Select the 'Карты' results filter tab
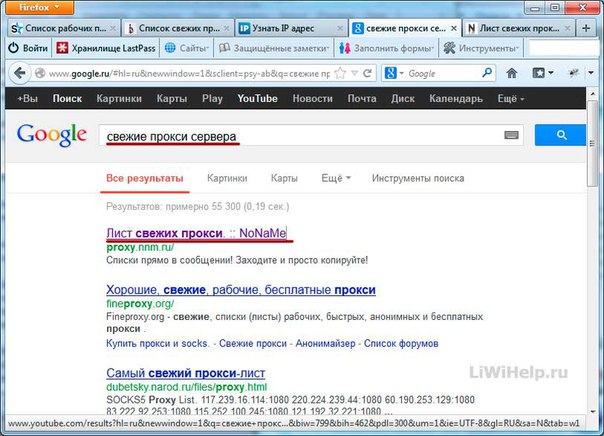This screenshot has width=604, height=436. click(284, 178)
